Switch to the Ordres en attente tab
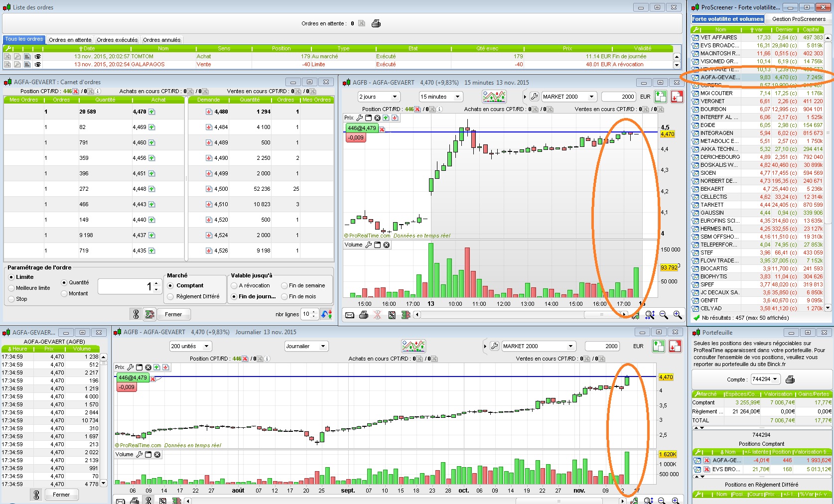Viewport: 834px width, 504px height. (70, 40)
